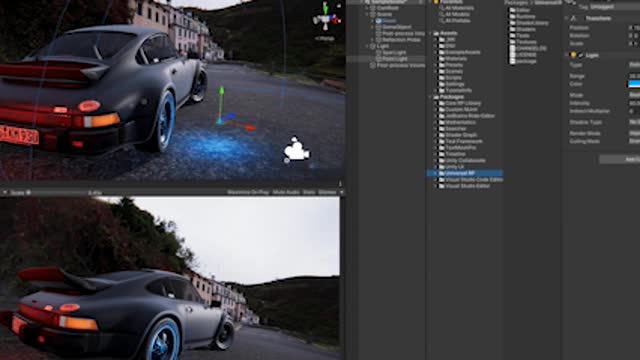Click the scene orientation gizmo

(x=326, y=18)
